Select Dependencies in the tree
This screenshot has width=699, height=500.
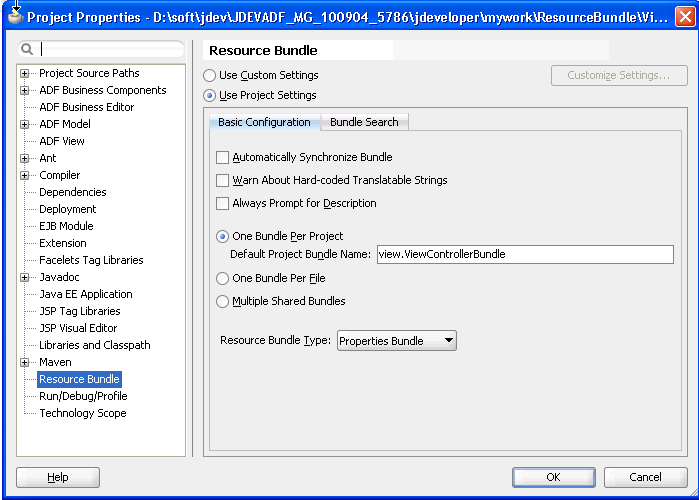(x=73, y=192)
